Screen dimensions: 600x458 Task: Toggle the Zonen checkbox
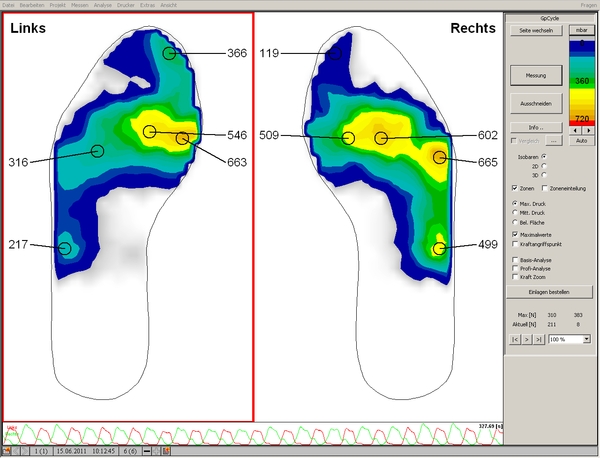pos(514,188)
